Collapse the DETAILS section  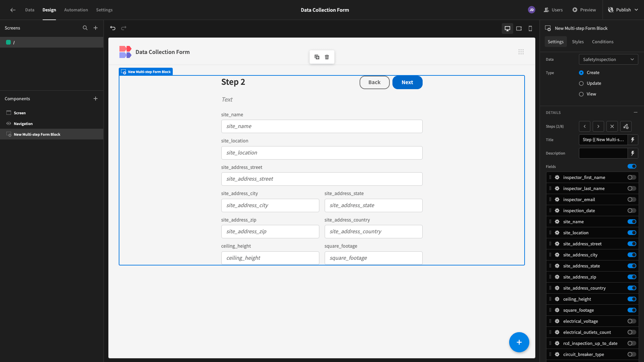tap(636, 113)
